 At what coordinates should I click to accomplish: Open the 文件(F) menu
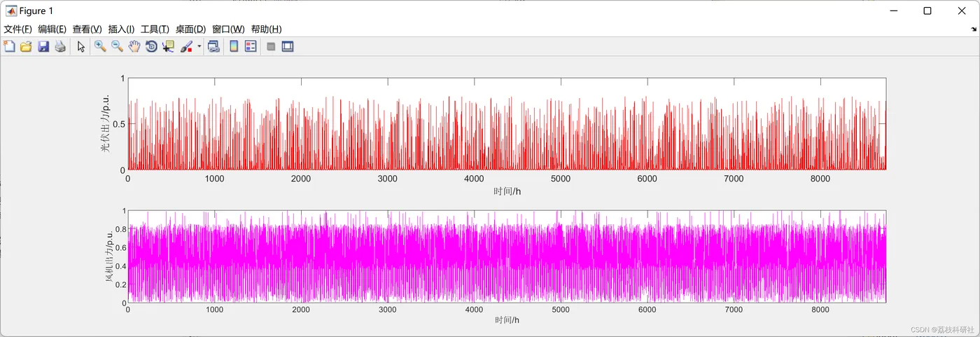click(x=18, y=29)
